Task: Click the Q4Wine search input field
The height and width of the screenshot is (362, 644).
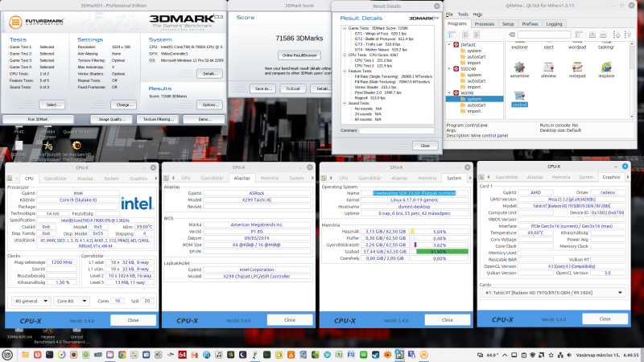Action: coord(544,35)
